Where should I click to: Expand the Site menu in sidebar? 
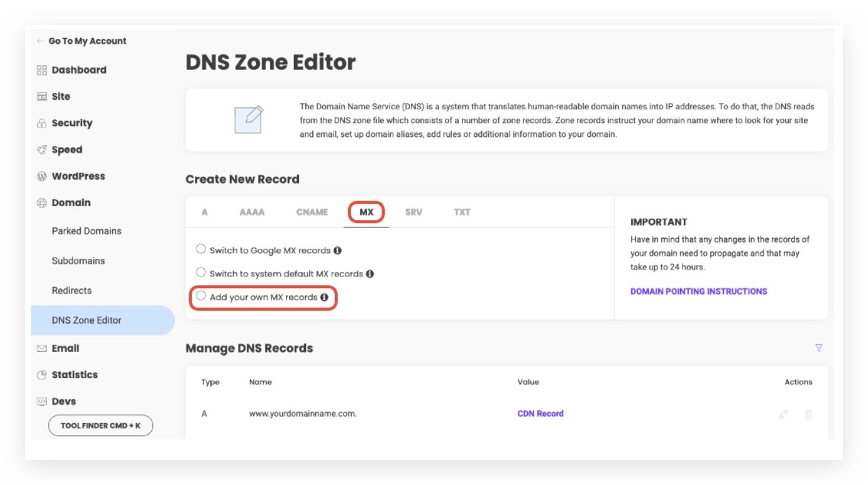coord(61,97)
